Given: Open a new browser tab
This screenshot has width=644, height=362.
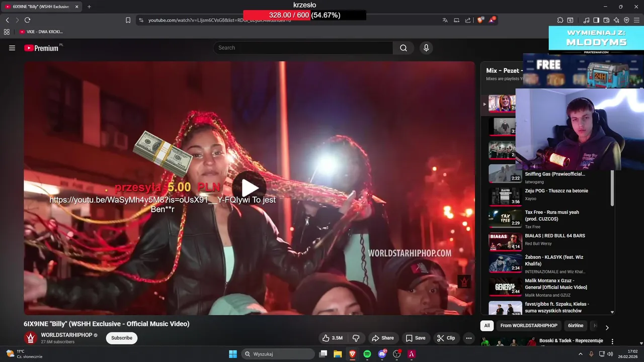Looking at the screenshot, I should [x=89, y=7].
